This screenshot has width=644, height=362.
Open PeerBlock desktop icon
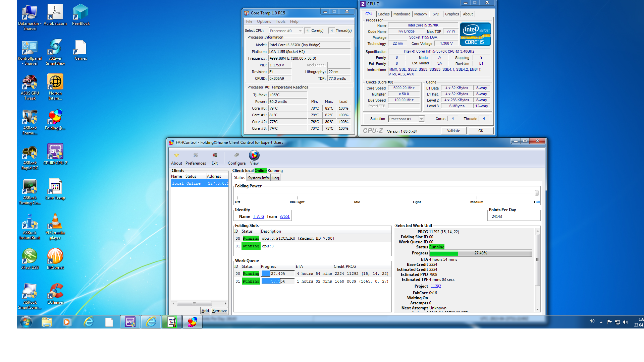[x=81, y=15]
